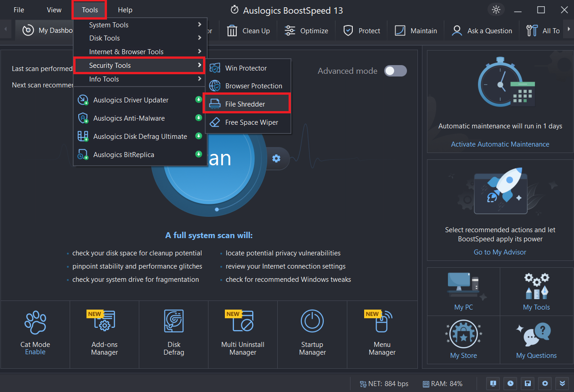Open Multi Uninstall Manager
Screen dimensions: 574x392
[243, 335]
